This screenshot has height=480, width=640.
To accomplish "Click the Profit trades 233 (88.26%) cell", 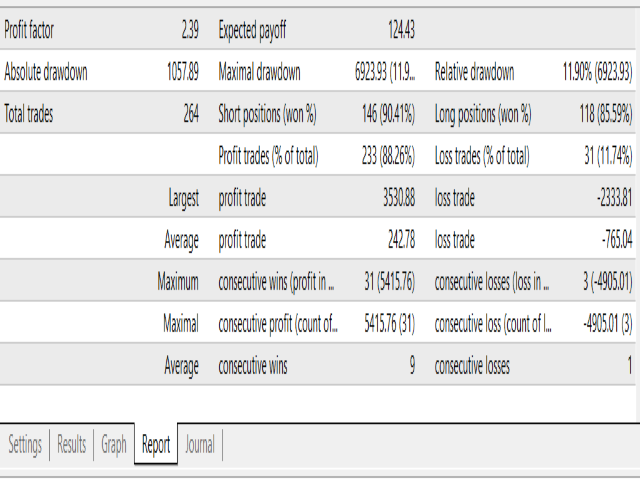I will pyautogui.click(x=385, y=156).
